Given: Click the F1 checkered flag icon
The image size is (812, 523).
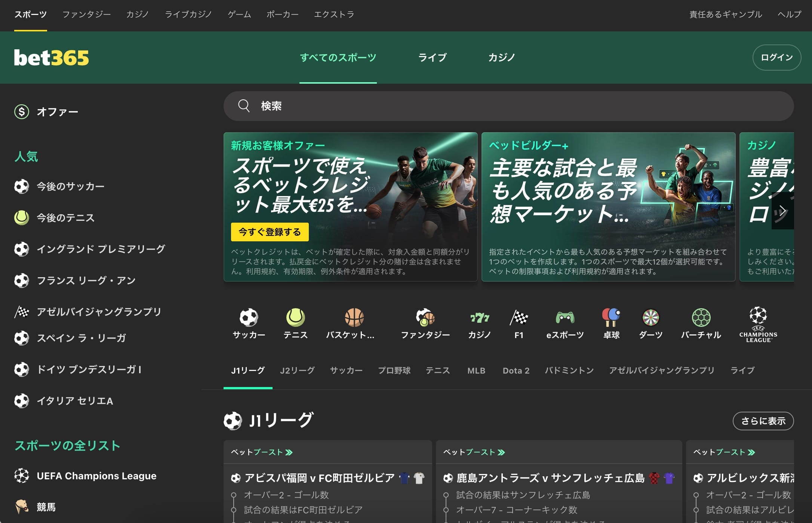Looking at the screenshot, I should click(x=519, y=318).
